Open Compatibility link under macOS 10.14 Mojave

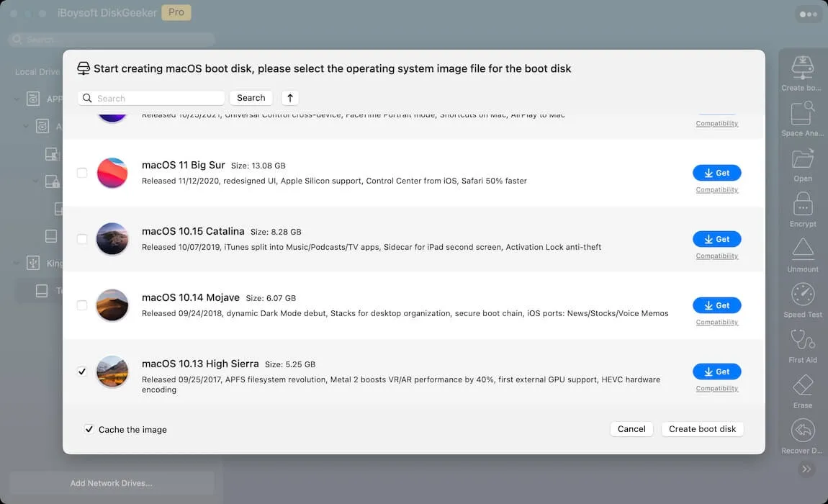coord(716,323)
